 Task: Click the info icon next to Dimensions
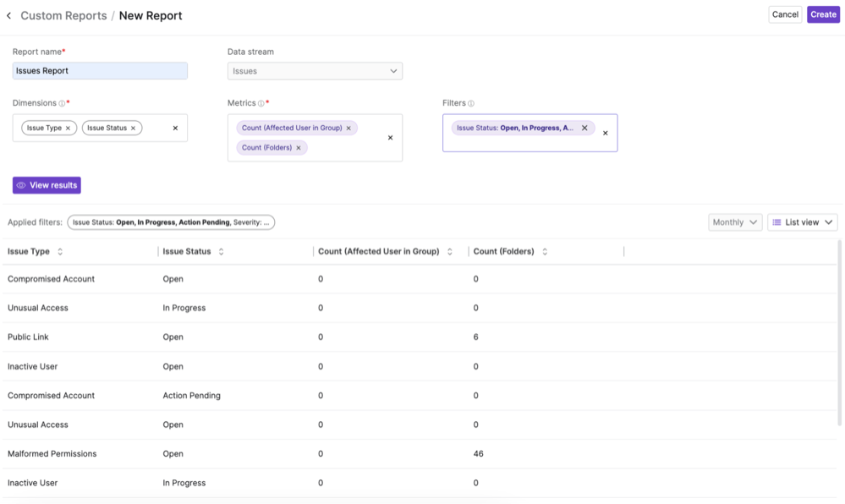62,104
